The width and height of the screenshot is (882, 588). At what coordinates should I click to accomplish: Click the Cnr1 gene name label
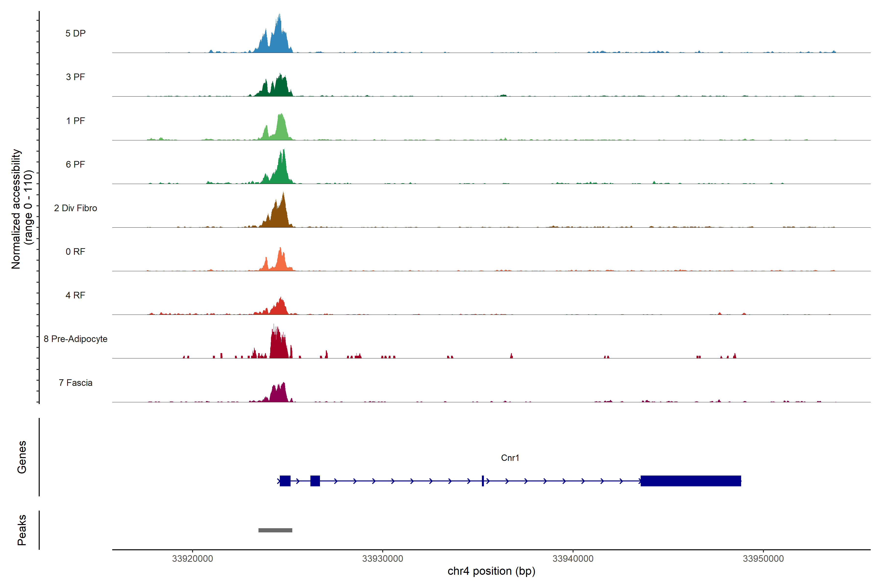510,458
